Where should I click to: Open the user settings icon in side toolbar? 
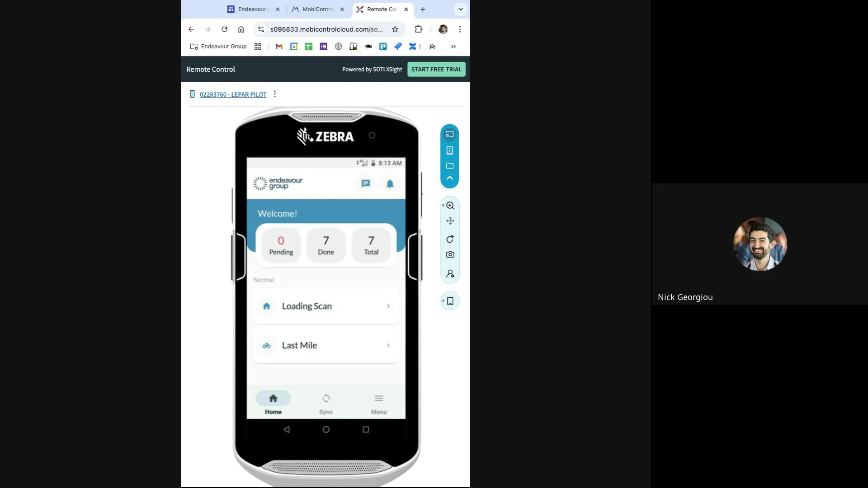450,274
